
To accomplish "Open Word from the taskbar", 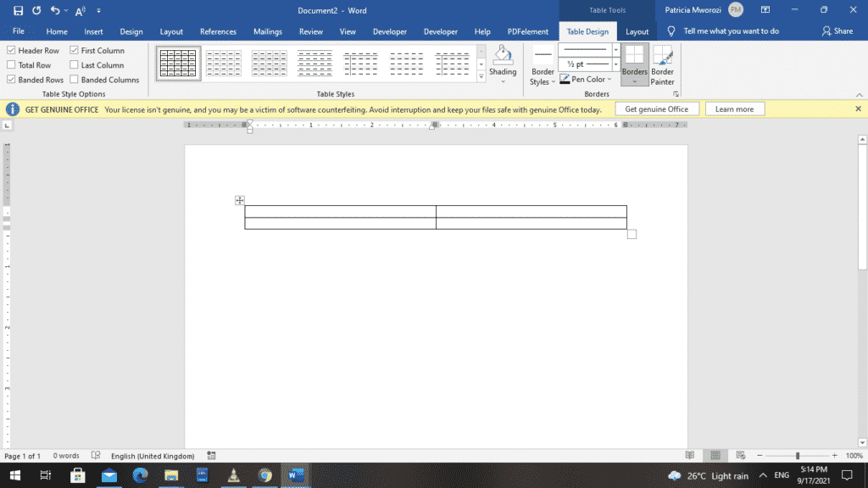I will pyautogui.click(x=296, y=475).
